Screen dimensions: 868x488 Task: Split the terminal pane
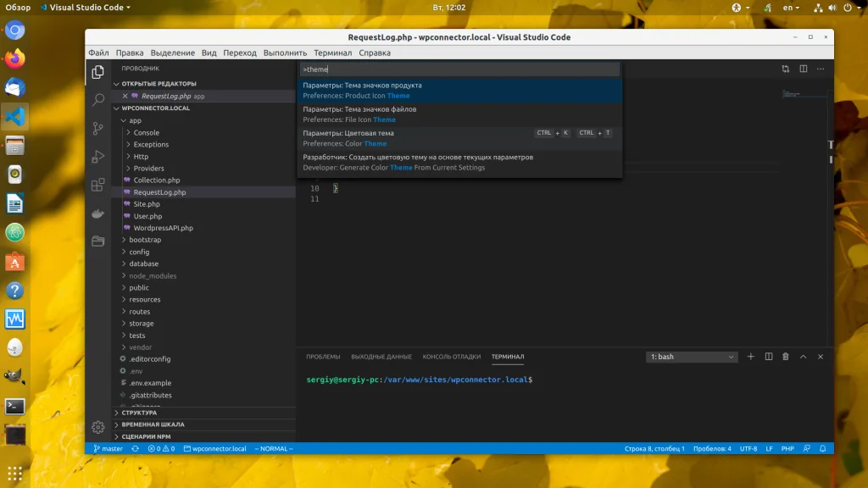click(x=768, y=357)
